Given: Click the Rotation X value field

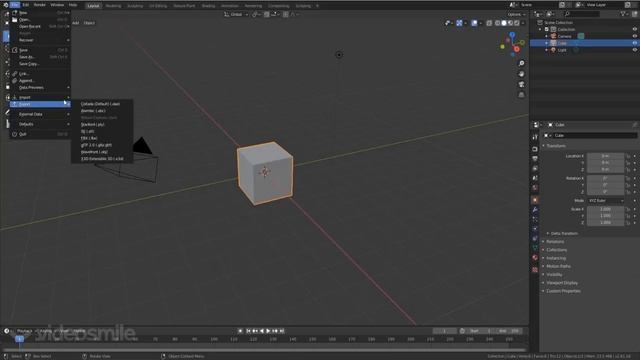Looking at the screenshot, I should [606, 178].
